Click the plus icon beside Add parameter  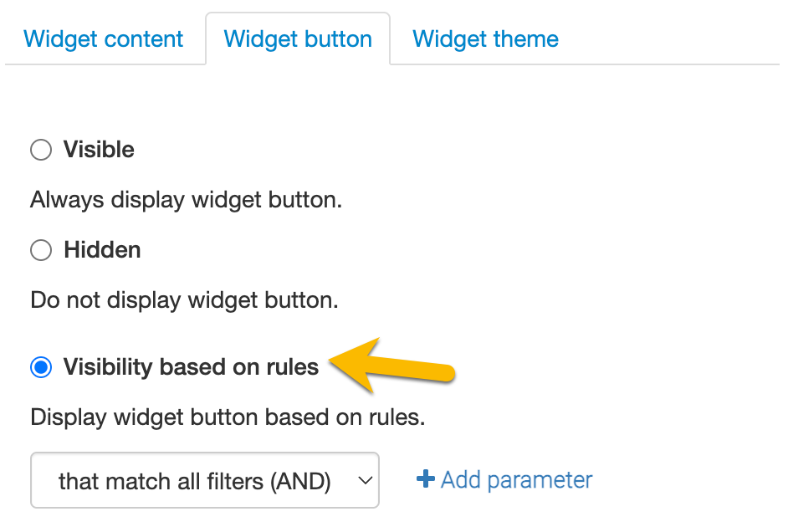[x=426, y=480]
